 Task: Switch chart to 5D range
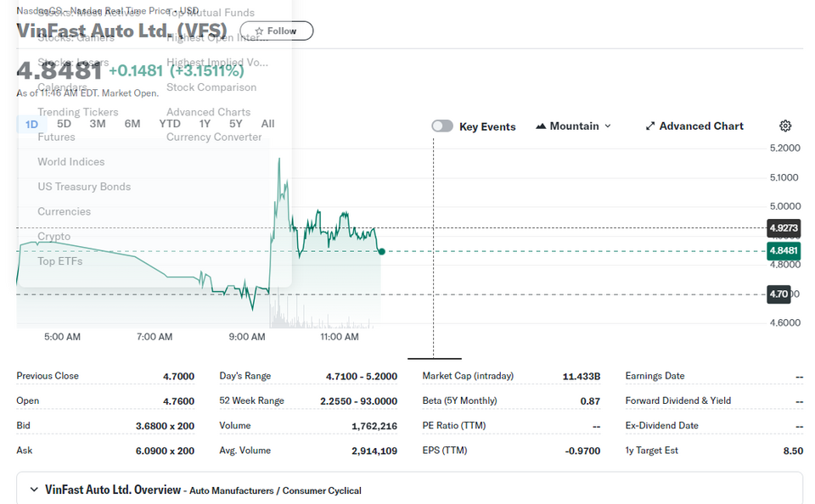click(64, 124)
